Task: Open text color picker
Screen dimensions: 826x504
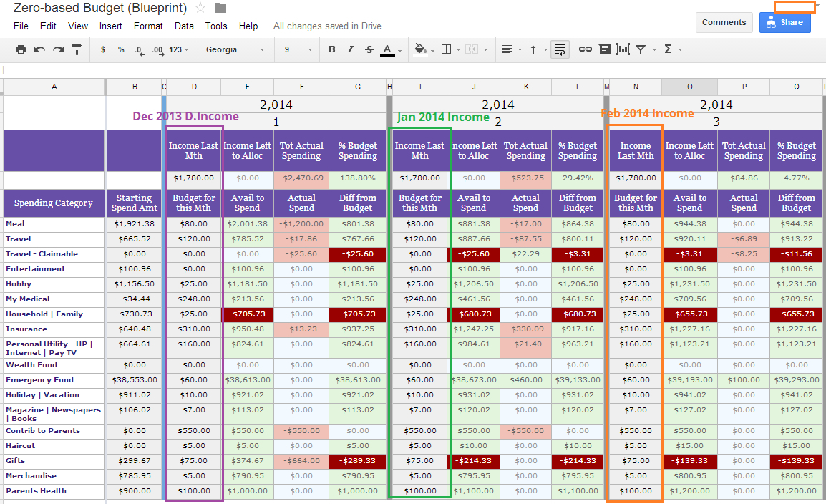Action: pos(388,50)
